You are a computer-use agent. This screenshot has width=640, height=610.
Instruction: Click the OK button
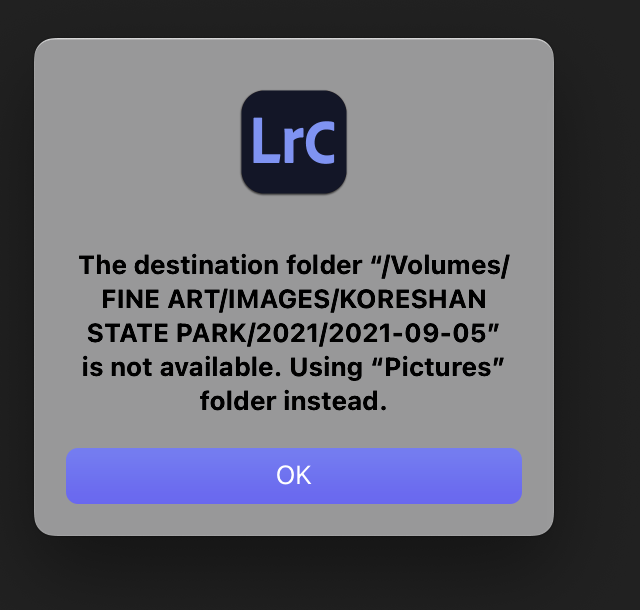[294, 476]
